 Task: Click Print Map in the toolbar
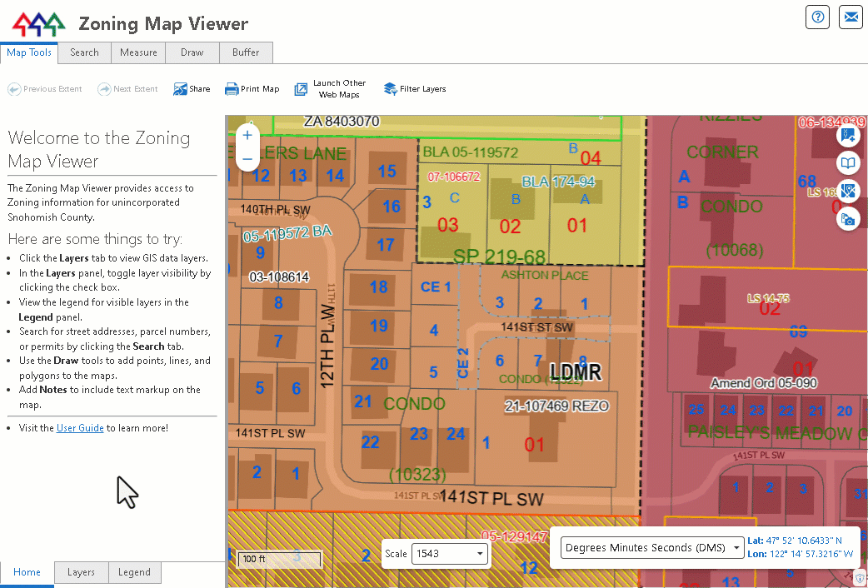coord(252,88)
